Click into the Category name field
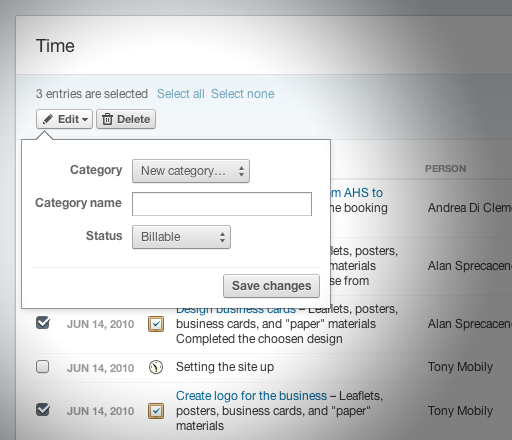The image size is (512, 440). pyautogui.click(x=222, y=204)
